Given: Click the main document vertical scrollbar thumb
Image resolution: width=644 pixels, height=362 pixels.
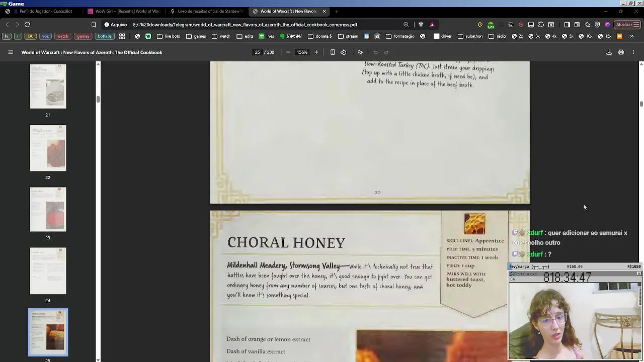Looking at the screenshot, I should 641,104.
